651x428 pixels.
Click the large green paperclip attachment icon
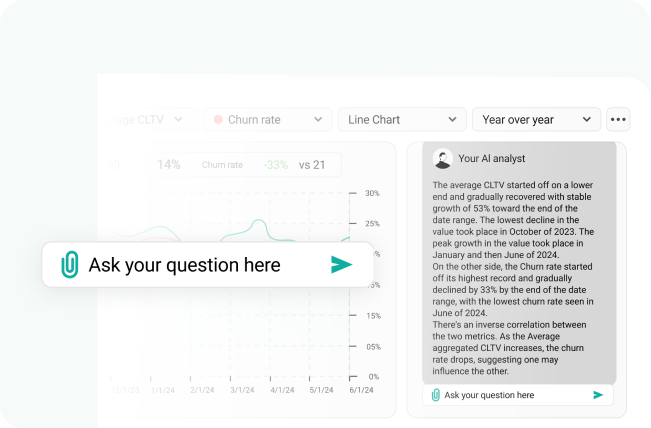69,265
